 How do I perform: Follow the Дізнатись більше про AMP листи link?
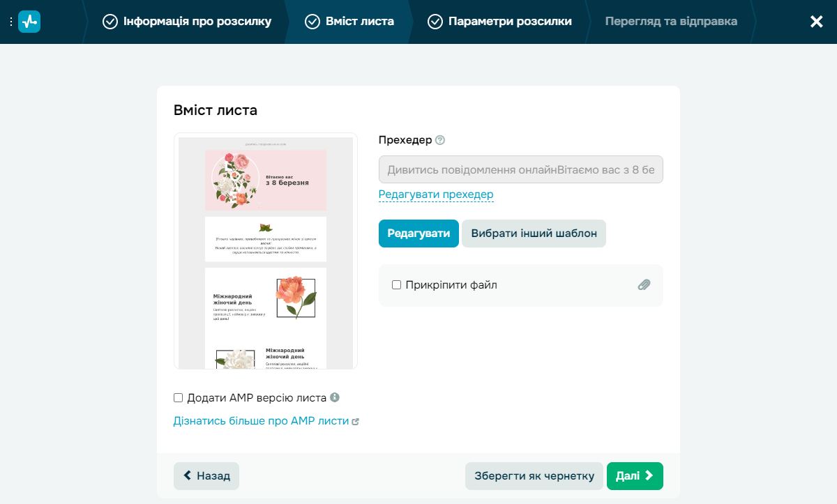click(x=261, y=421)
